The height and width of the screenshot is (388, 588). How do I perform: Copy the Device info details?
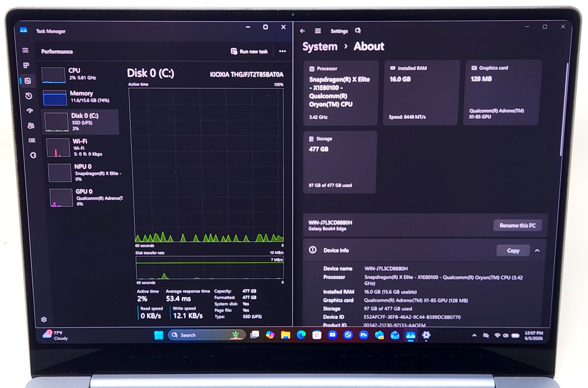tap(513, 251)
